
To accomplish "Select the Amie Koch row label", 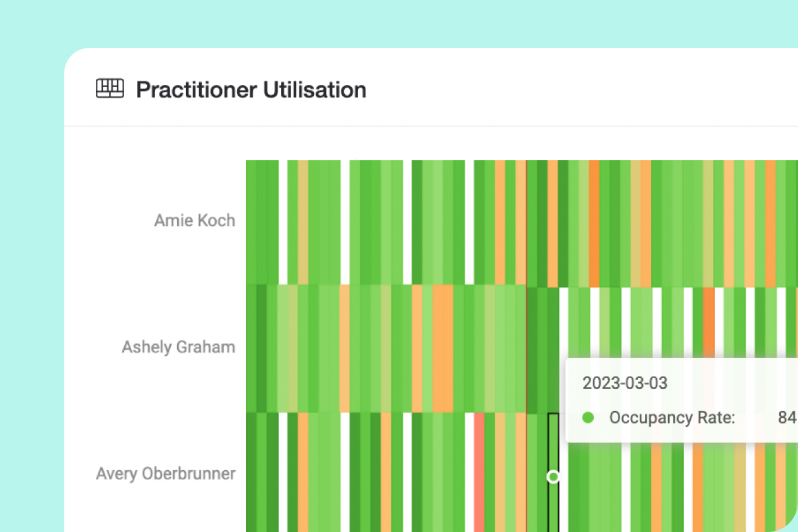I will click(194, 221).
